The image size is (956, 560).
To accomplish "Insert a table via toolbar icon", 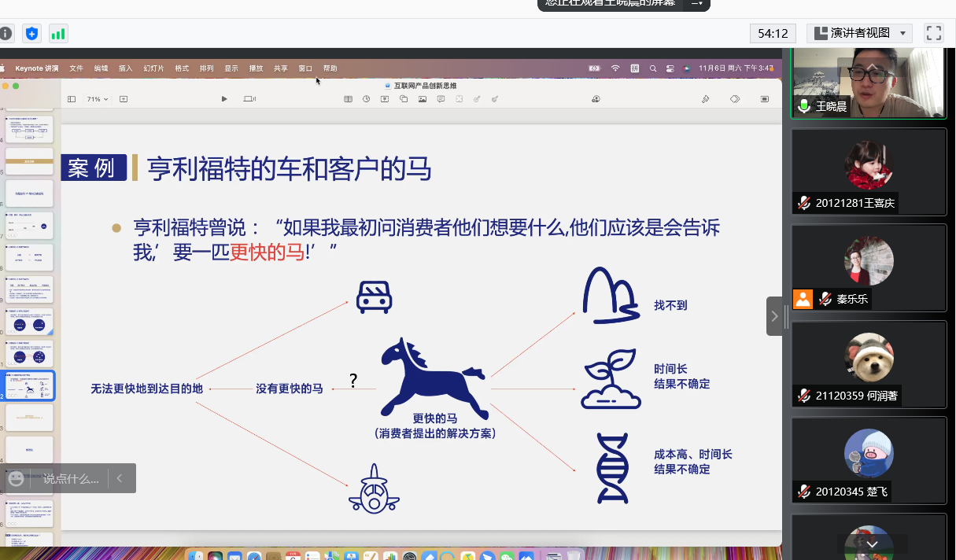I will pos(349,99).
